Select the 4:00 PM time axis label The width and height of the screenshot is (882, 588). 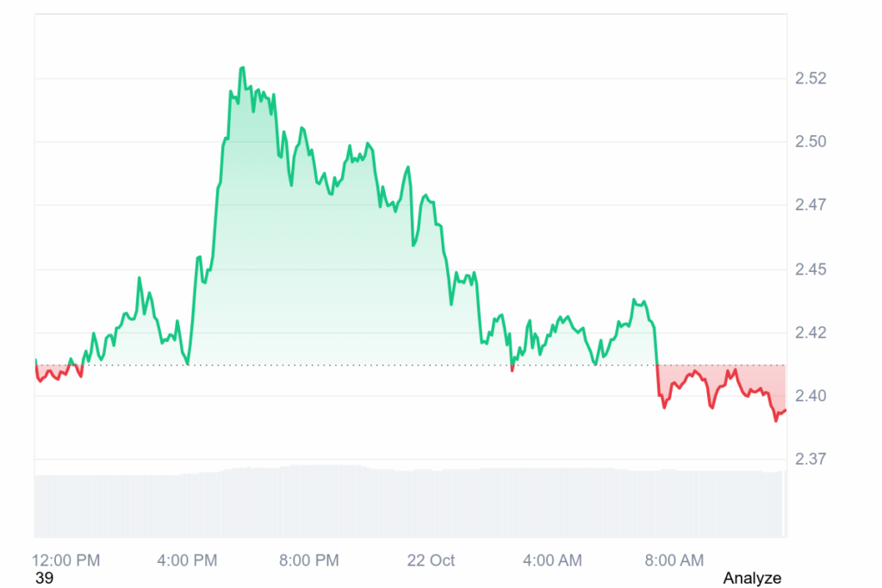(187, 560)
